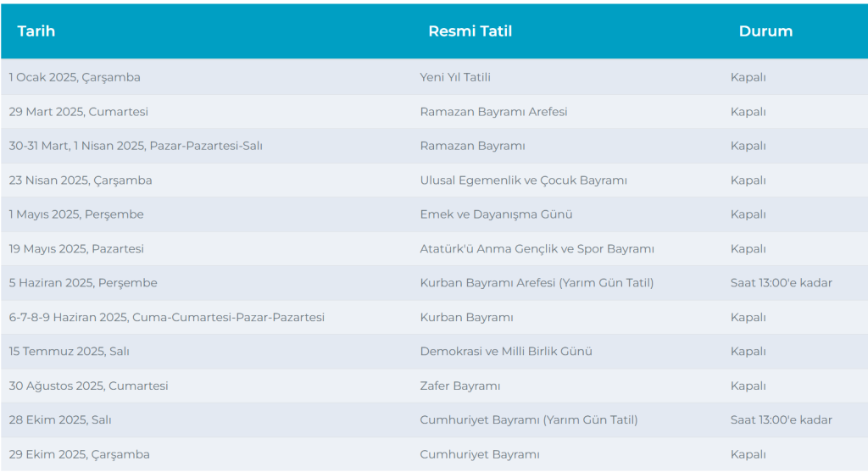Click Ramazan Bayramı Arefesi holiday text
The image size is (868, 472).
(x=493, y=112)
